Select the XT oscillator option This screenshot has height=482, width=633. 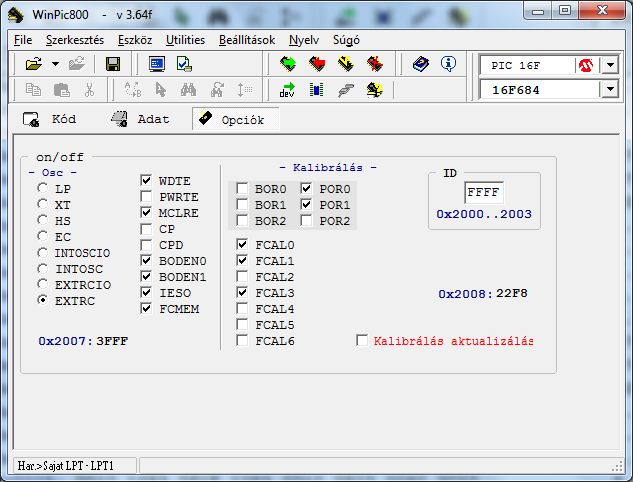click(42, 204)
